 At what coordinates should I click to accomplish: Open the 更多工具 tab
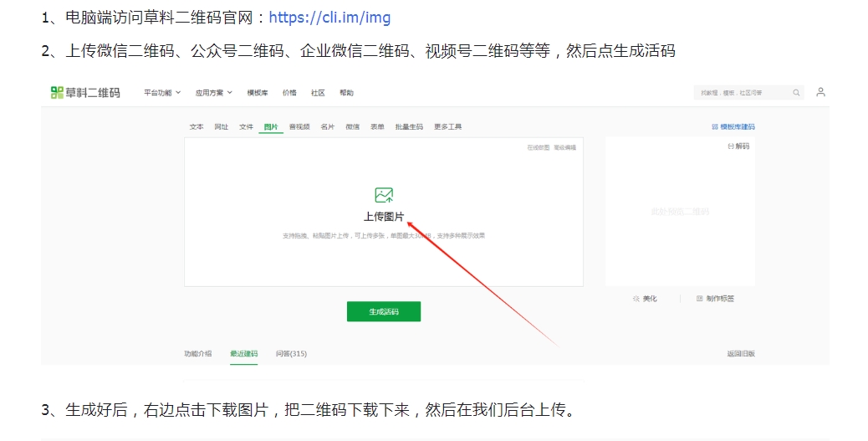tap(447, 127)
